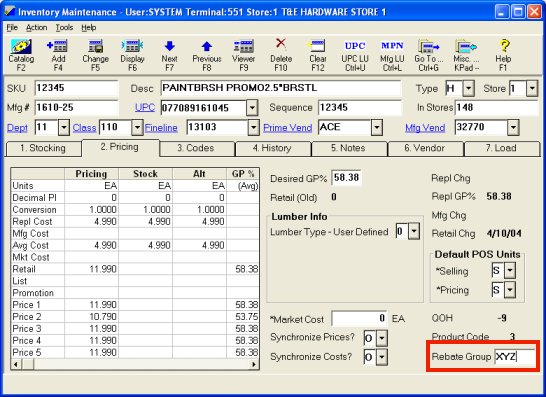Switch to the 4. History tab
Screen dimensions: 546x397
[272, 148]
